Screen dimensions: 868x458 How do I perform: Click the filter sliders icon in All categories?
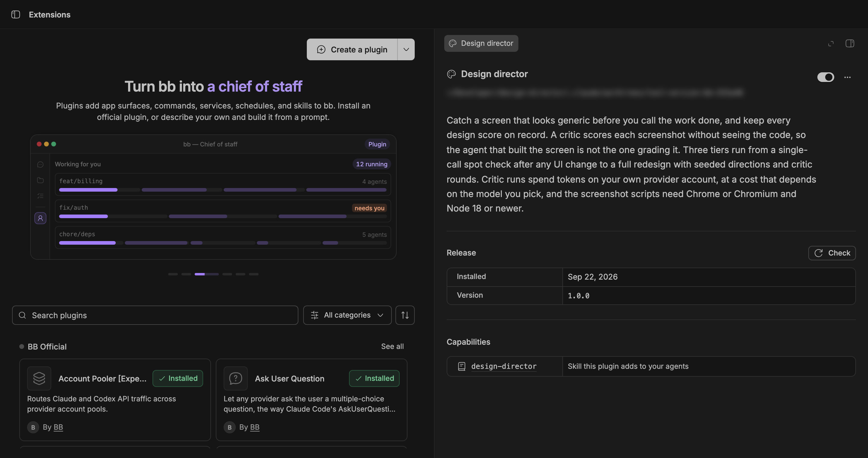[x=314, y=315]
